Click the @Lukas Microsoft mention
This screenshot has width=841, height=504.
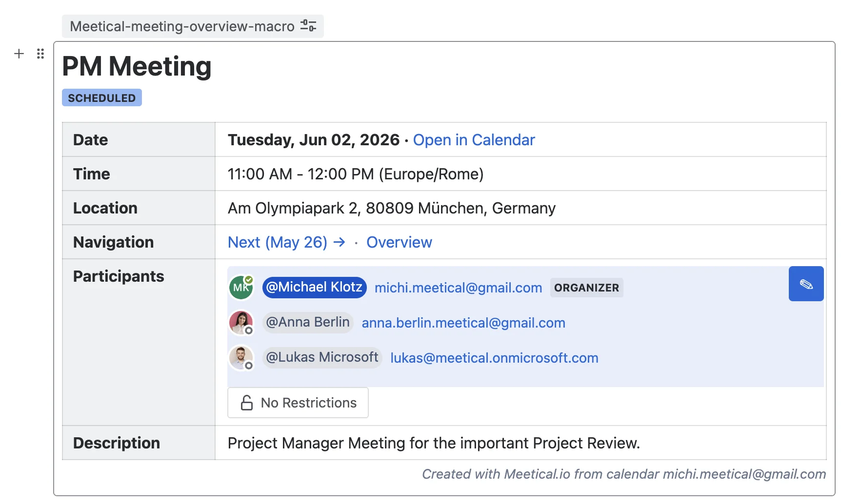coord(322,357)
